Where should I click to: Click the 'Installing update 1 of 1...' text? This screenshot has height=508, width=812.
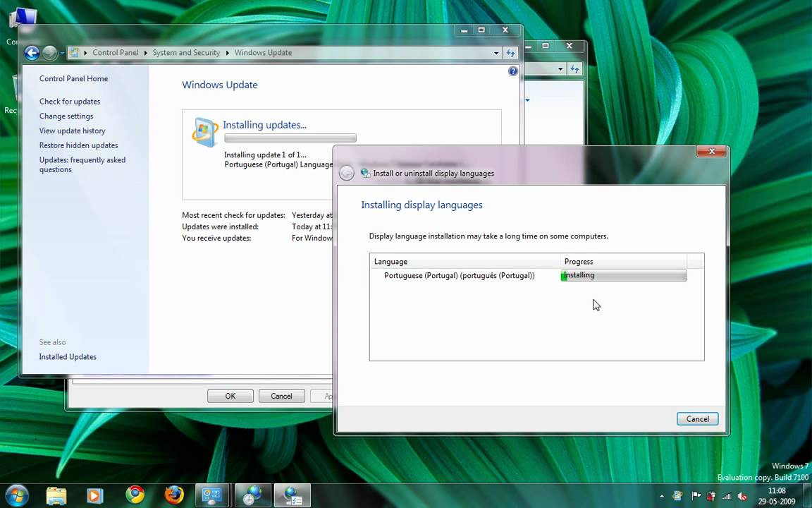point(265,155)
